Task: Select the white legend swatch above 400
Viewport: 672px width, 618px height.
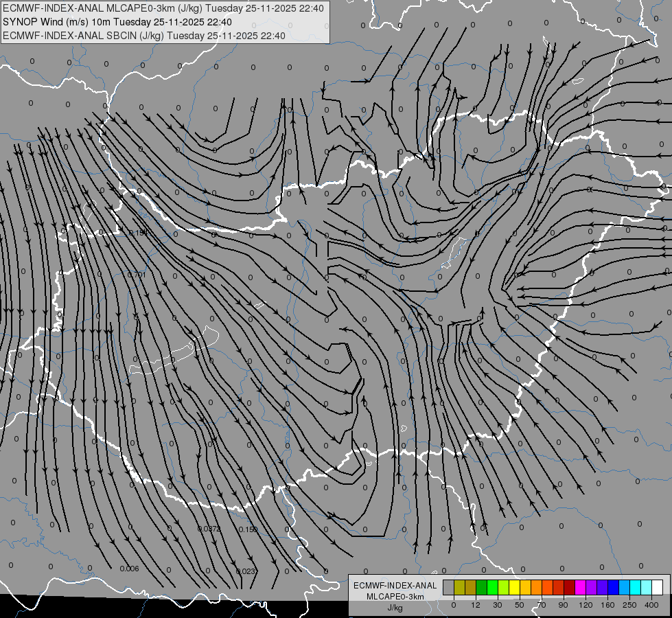Action: (x=658, y=587)
